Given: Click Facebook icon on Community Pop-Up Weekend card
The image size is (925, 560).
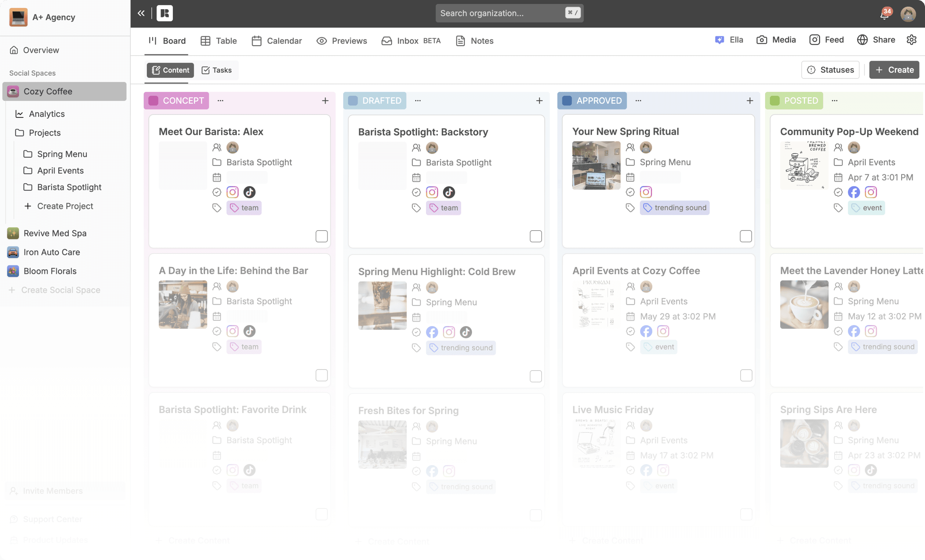Looking at the screenshot, I should coord(854,192).
